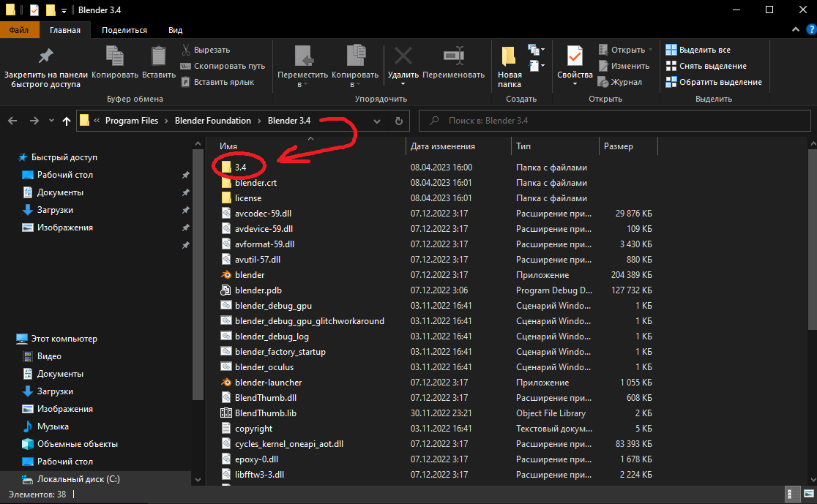
Task: Click New item dropdown in Создать group
Action: click(536, 50)
